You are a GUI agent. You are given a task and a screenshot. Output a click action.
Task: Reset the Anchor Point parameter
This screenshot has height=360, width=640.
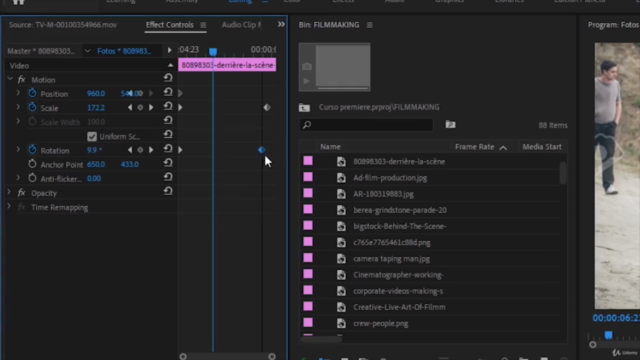tap(168, 163)
